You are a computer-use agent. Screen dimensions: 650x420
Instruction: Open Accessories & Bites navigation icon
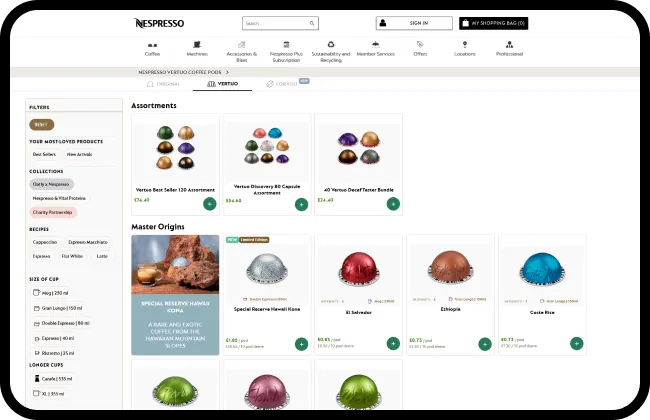click(x=242, y=44)
